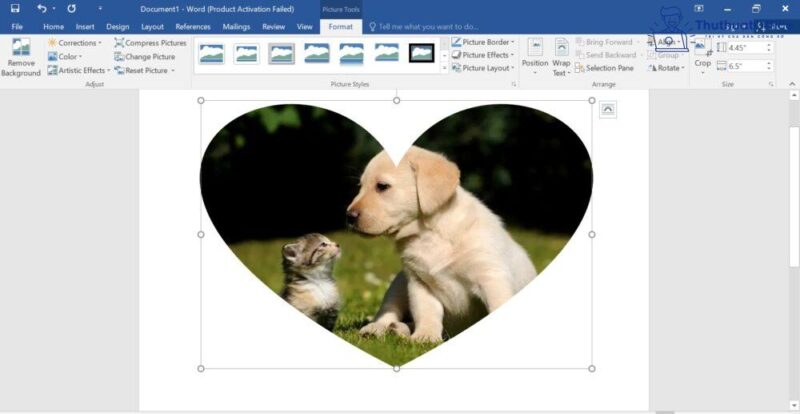The height and width of the screenshot is (414, 800).
Task: Expand Artistic Effects menu
Action: pyautogui.click(x=79, y=70)
